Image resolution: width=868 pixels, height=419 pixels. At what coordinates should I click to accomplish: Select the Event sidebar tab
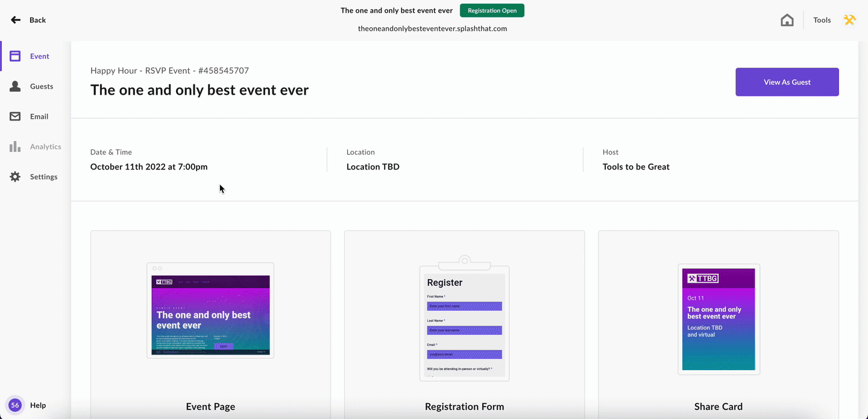click(x=40, y=56)
